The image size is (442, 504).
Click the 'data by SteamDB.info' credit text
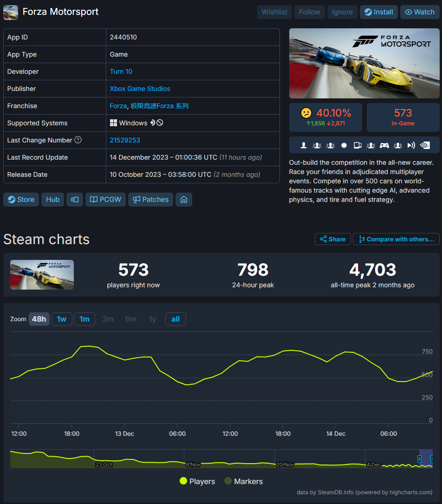325,492
